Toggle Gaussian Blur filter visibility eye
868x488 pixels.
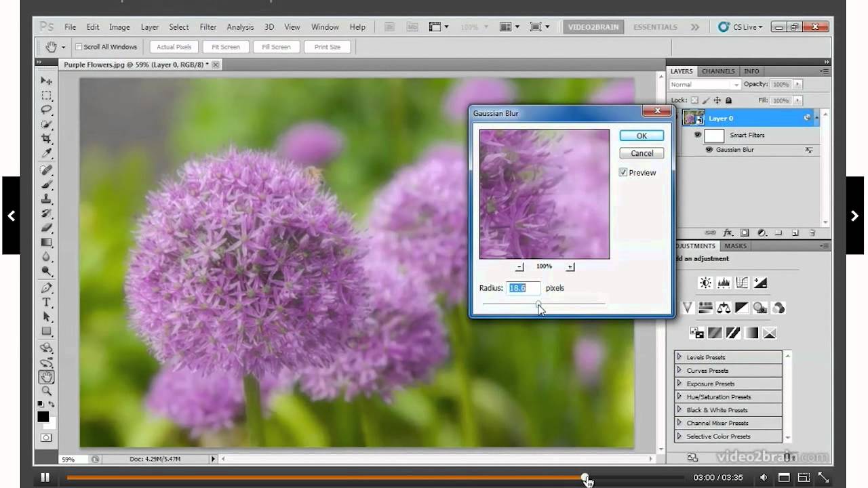pos(709,150)
